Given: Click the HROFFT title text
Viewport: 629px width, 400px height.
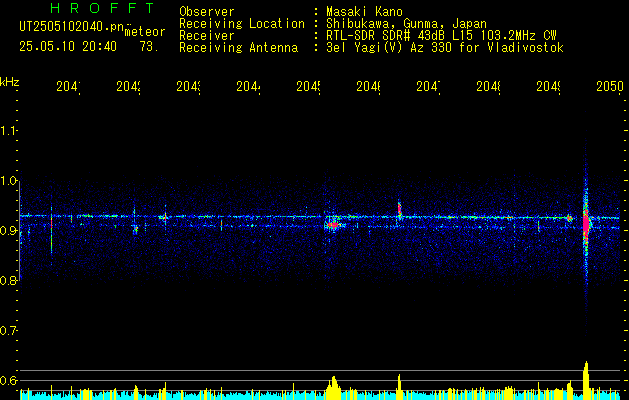Looking at the screenshot, I should [103, 8].
